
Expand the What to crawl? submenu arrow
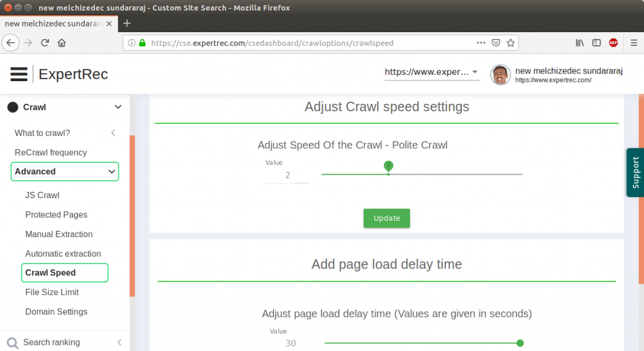(113, 133)
